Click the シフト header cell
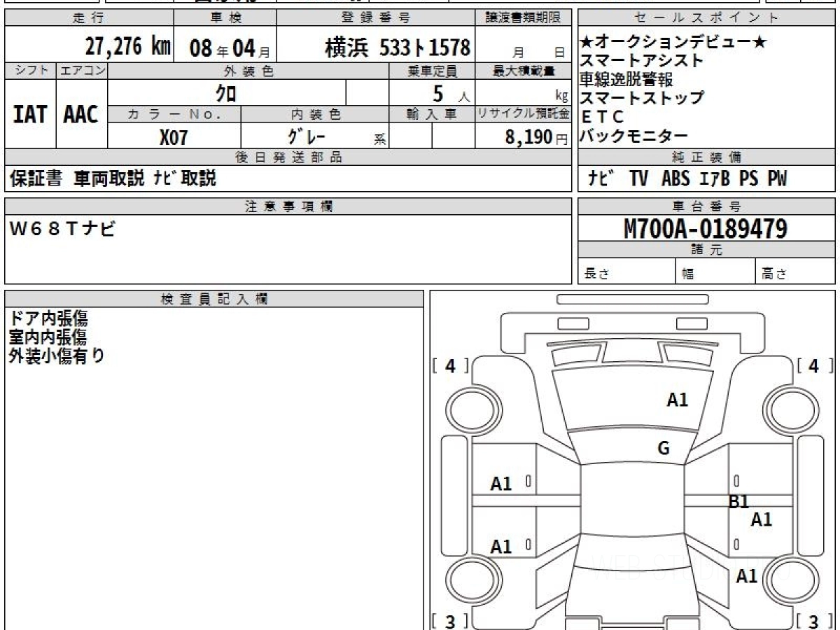 tap(30, 71)
